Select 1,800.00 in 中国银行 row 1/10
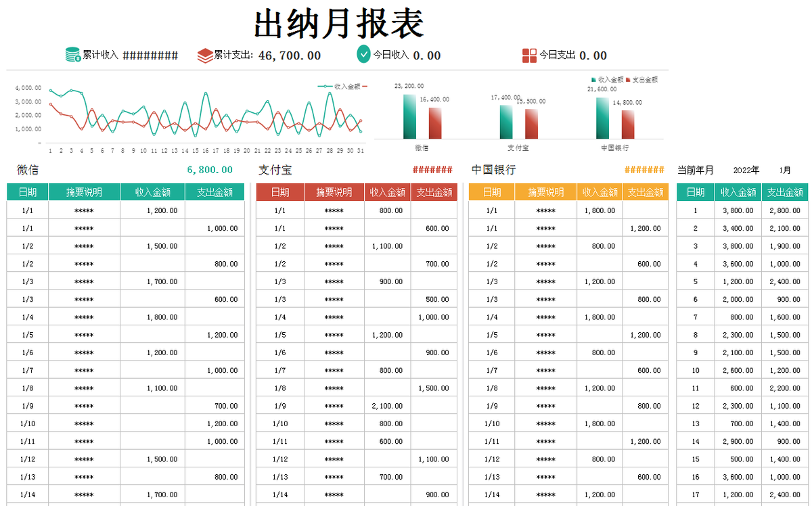The width and height of the screenshot is (812, 506). (600, 423)
